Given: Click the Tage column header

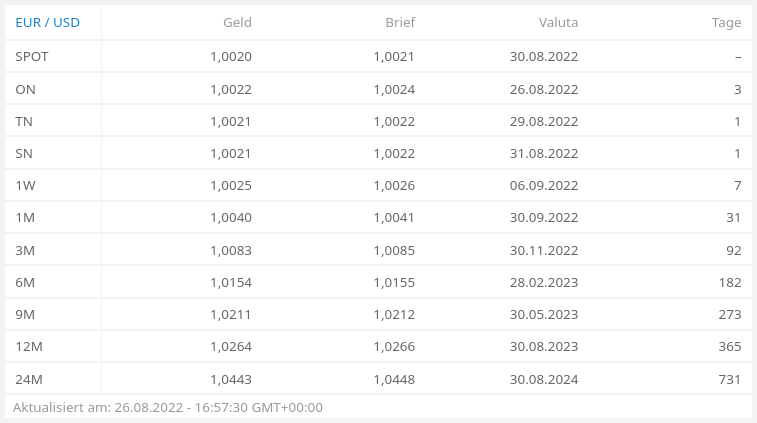Looking at the screenshot, I should pos(726,22).
